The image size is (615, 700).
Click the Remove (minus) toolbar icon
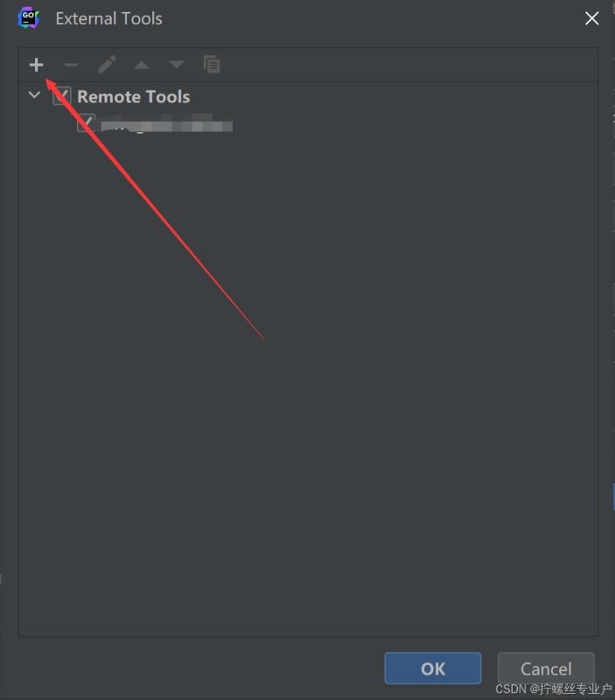coord(72,65)
